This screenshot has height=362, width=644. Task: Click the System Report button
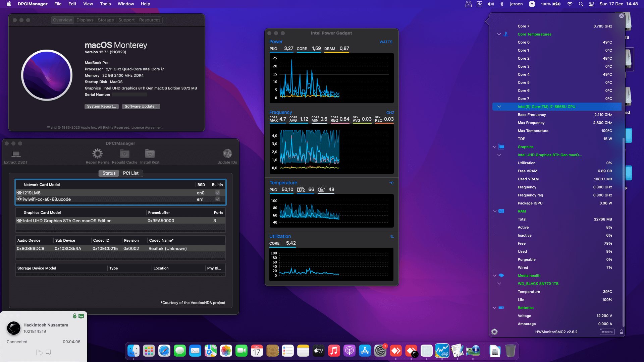pyautogui.click(x=101, y=106)
